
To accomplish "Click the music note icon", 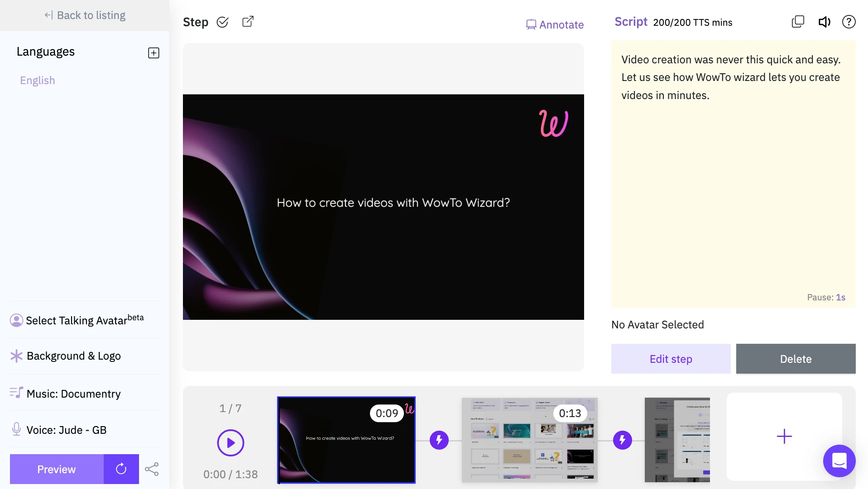I will pos(16,393).
